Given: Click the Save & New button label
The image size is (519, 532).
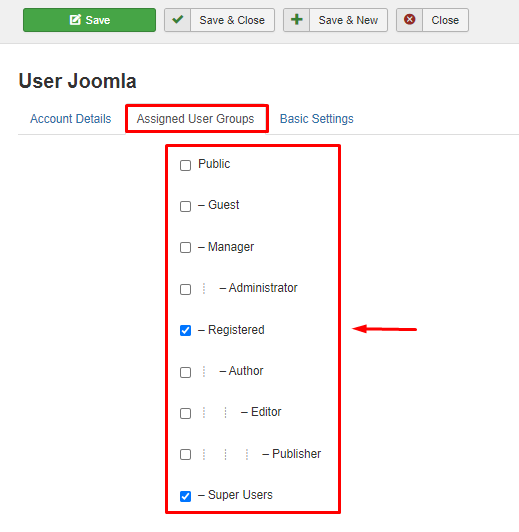Looking at the screenshot, I should [348, 20].
